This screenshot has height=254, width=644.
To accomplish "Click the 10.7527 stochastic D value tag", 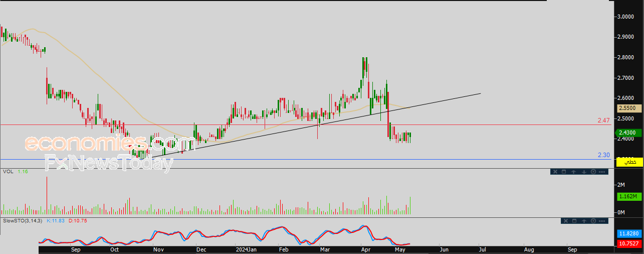I will tap(628, 243).
